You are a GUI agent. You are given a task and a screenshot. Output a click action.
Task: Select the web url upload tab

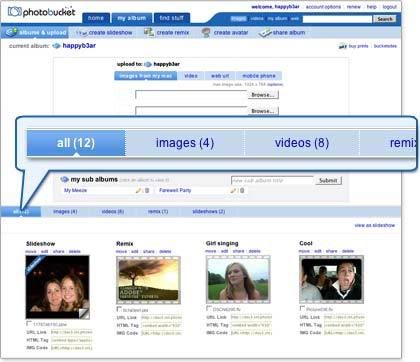[220, 76]
